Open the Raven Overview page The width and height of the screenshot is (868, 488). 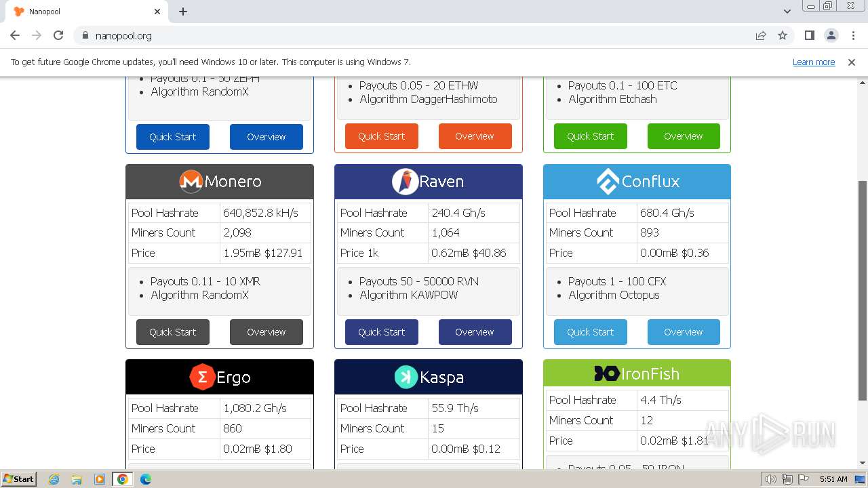[475, 332]
